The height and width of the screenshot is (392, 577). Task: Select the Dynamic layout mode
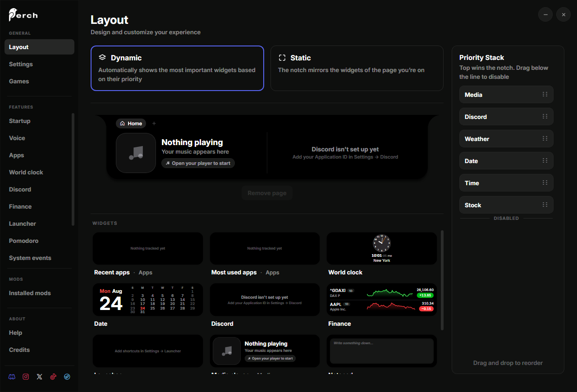(177, 68)
